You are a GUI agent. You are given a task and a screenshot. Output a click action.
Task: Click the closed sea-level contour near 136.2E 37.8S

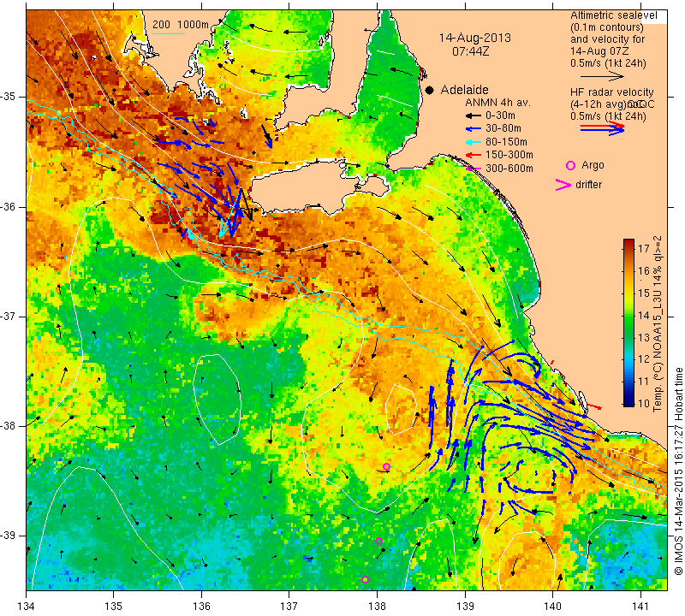pyautogui.click(x=217, y=400)
